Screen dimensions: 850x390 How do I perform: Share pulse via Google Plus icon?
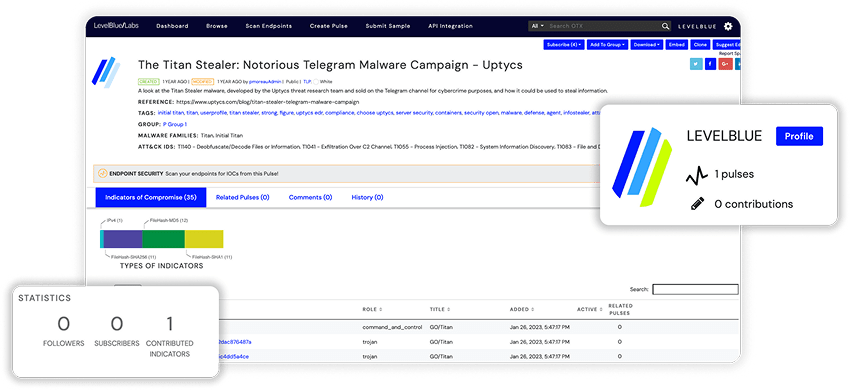(725, 65)
